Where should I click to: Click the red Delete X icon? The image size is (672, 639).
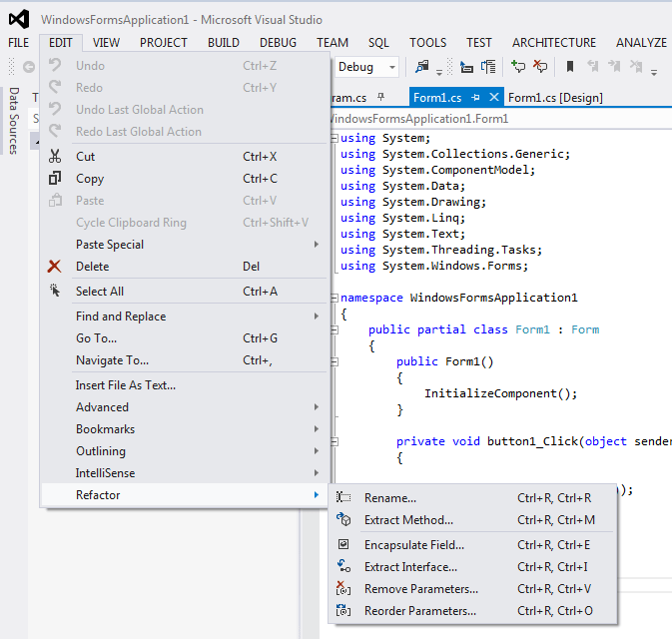[x=55, y=267]
